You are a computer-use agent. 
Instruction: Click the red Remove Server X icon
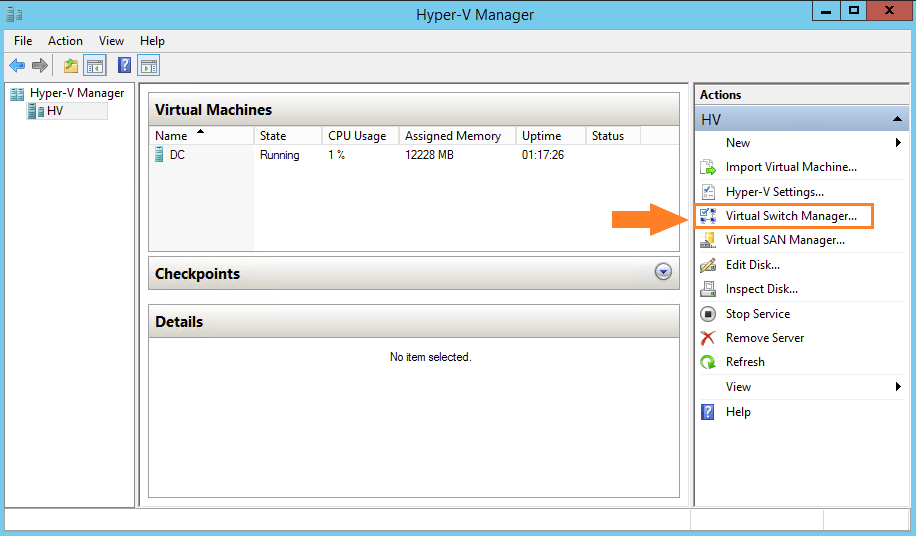[x=708, y=338]
